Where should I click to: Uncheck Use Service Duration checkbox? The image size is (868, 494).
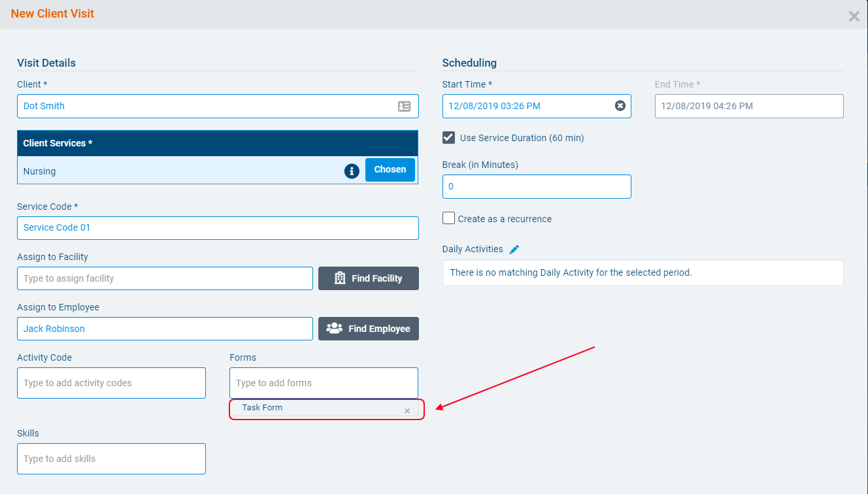pyautogui.click(x=448, y=138)
